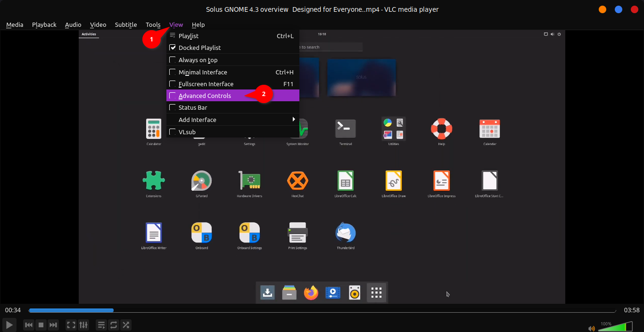Expand the Add Interface submenu

pos(233,120)
